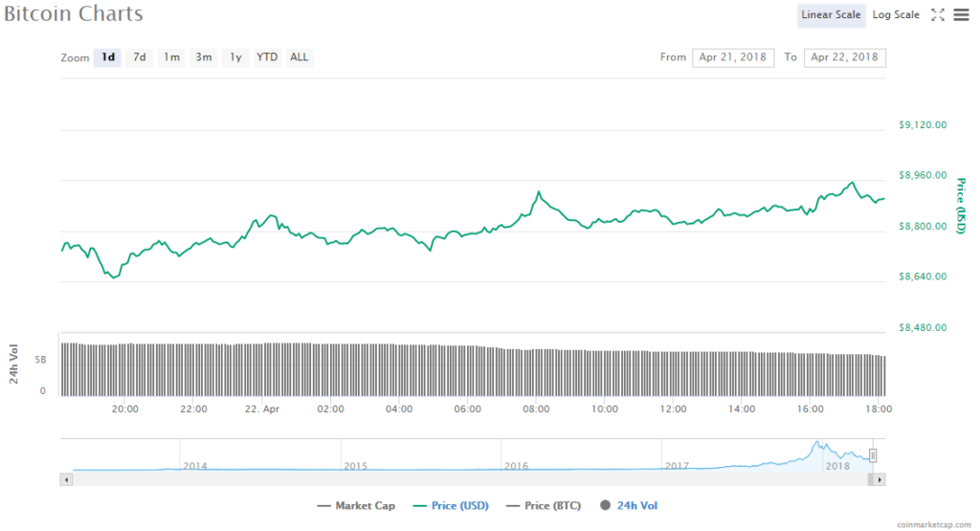Image resolution: width=980 pixels, height=531 pixels.
Task: Zoom chart to 1y
Action: click(235, 57)
